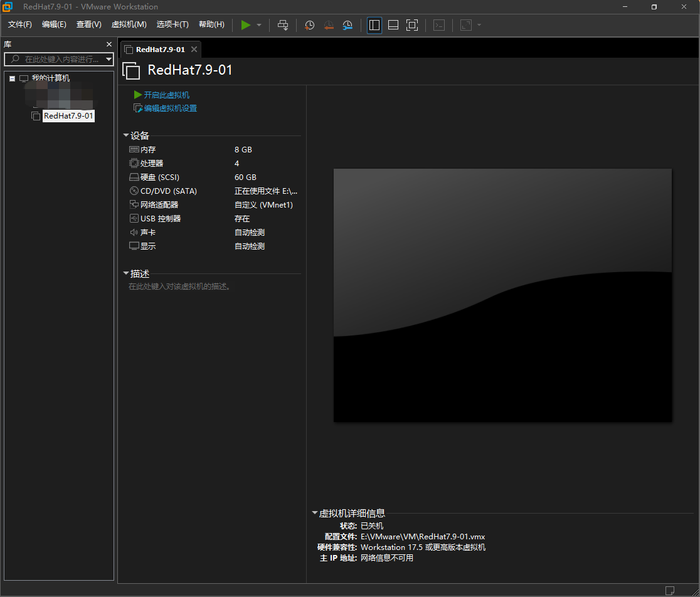Open the 帮助(H) menu
The image size is (700, 597).
click(211, 24)
